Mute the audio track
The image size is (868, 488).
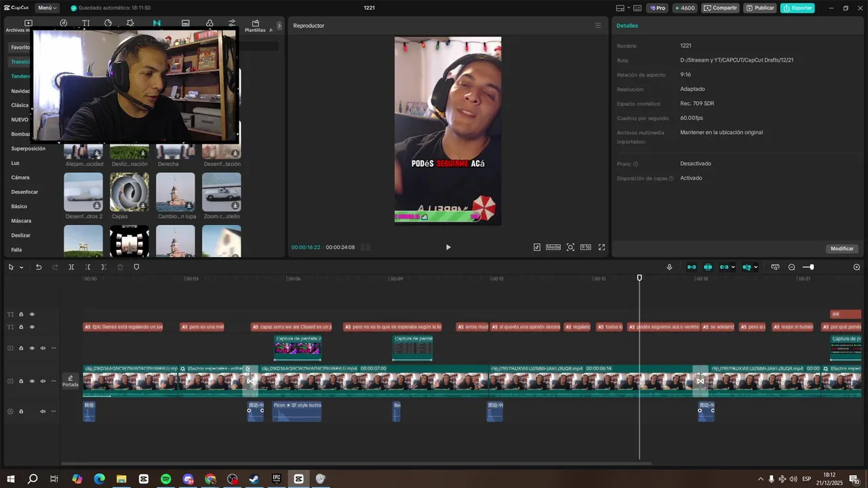[43, 411]
